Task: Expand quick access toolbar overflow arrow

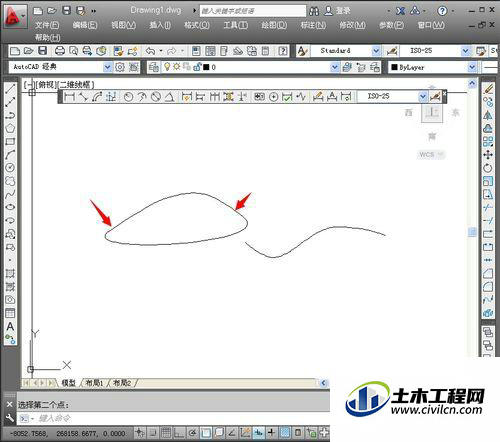Action: pos(94,11)
